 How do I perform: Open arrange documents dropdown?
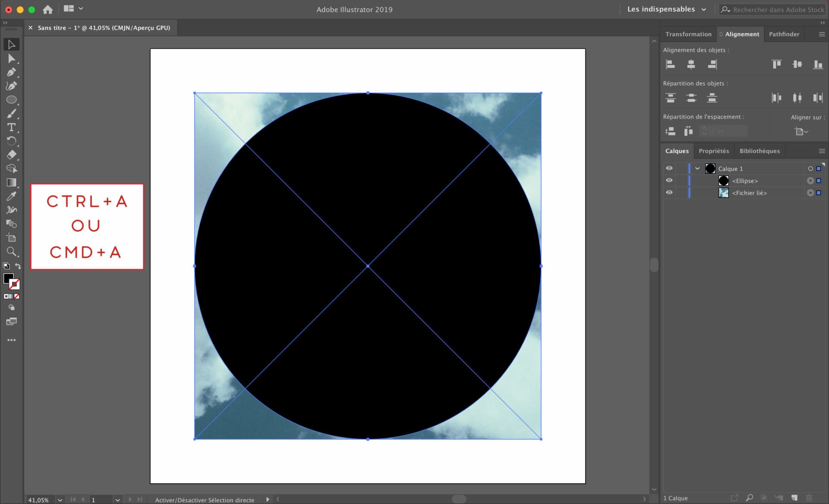[73, 9]
